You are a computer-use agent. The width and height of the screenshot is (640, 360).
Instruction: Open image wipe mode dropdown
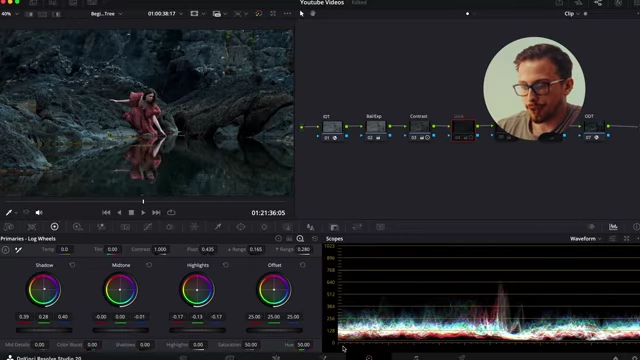tap(219, 13)
